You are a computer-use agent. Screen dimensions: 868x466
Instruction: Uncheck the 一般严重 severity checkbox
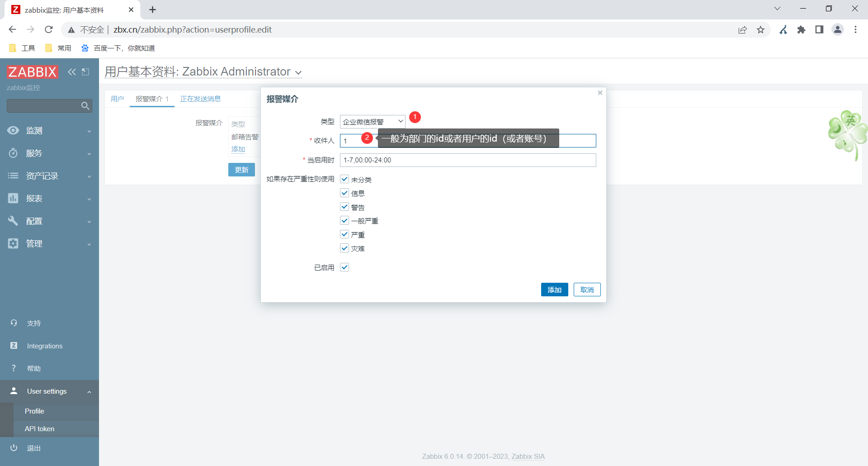pyautogui.click(x=344, y=221)
